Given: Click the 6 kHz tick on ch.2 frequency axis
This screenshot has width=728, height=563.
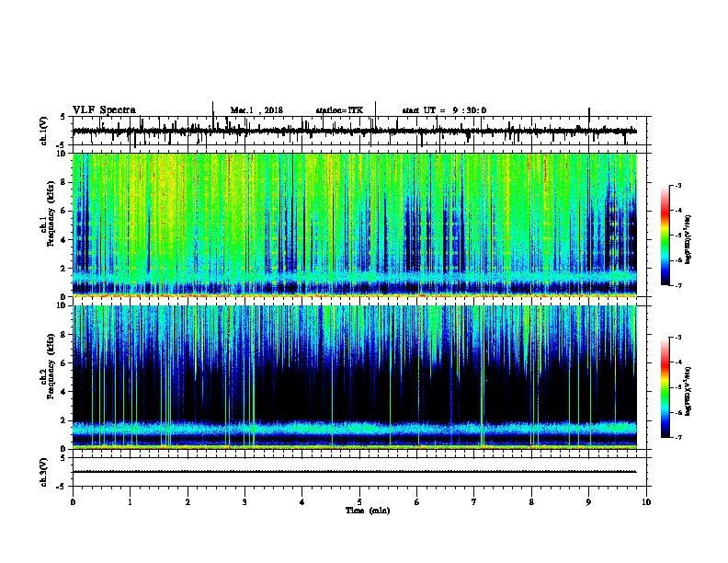Looking at the screenshot, I should 63,363.
